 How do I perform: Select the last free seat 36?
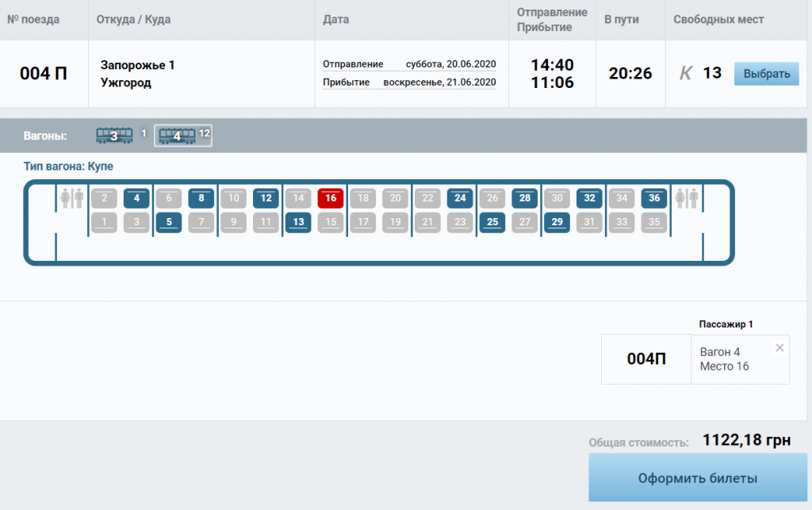(x=654, y=198)
